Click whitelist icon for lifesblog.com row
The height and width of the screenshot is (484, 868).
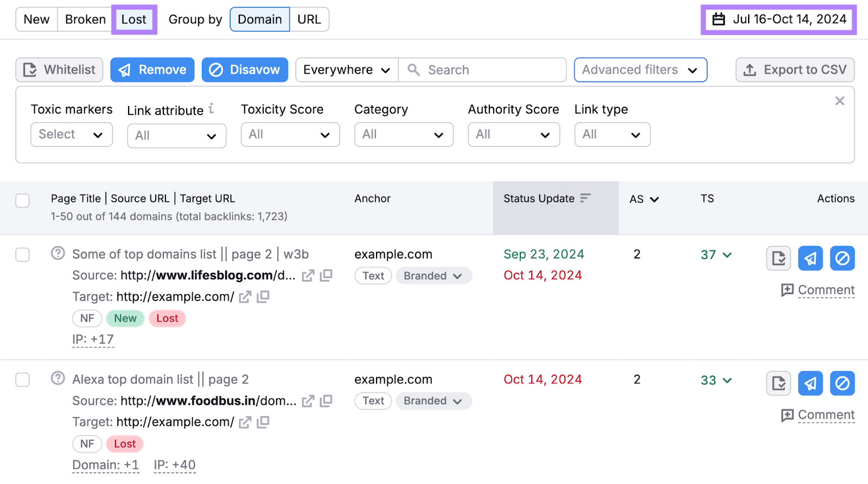tap(778, 258)
